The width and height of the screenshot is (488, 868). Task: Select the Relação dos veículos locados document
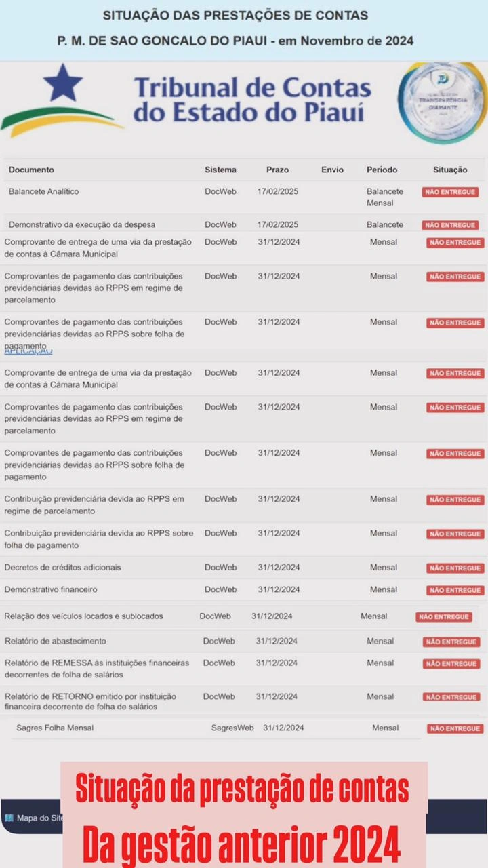[x=83, y=616]
